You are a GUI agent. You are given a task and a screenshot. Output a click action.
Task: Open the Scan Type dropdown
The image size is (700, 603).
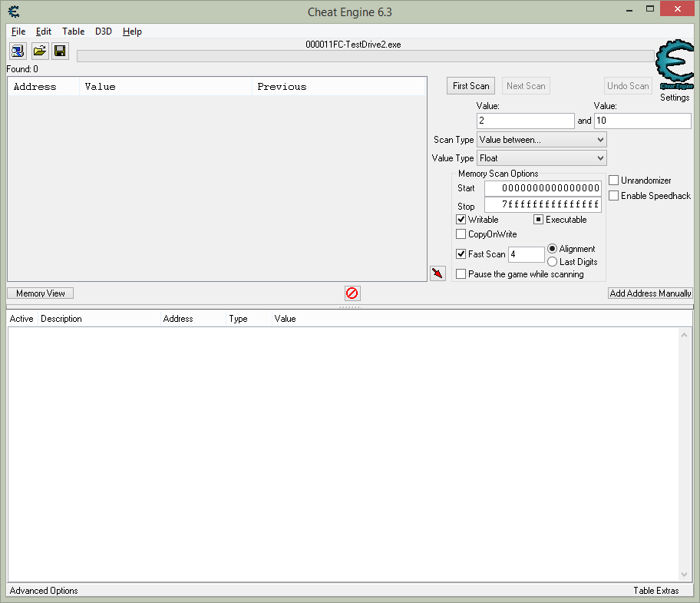pos(542,140)
